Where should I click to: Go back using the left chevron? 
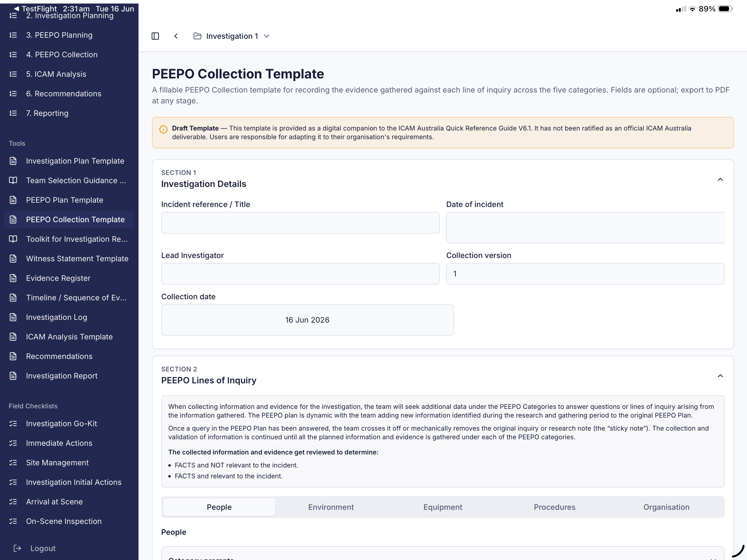(176, 36)
